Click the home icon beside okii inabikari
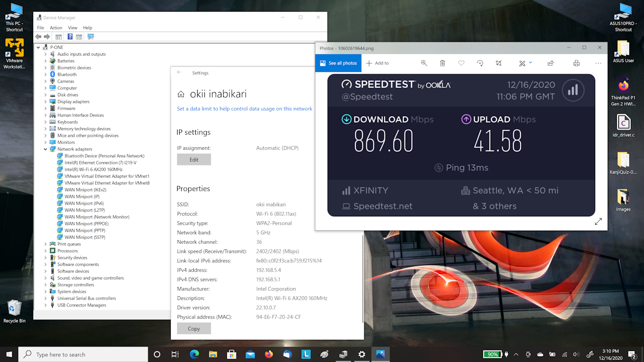 click(x=181, y=94)
